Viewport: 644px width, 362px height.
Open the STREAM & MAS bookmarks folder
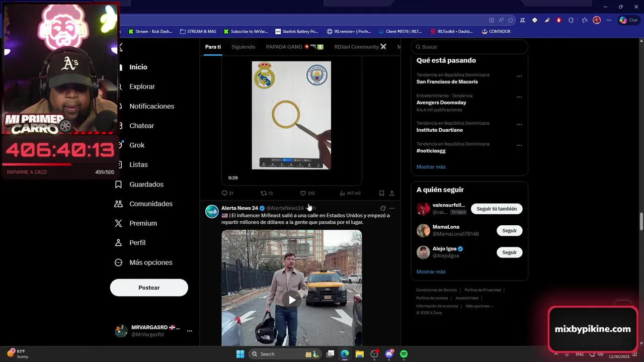[198, 31]
